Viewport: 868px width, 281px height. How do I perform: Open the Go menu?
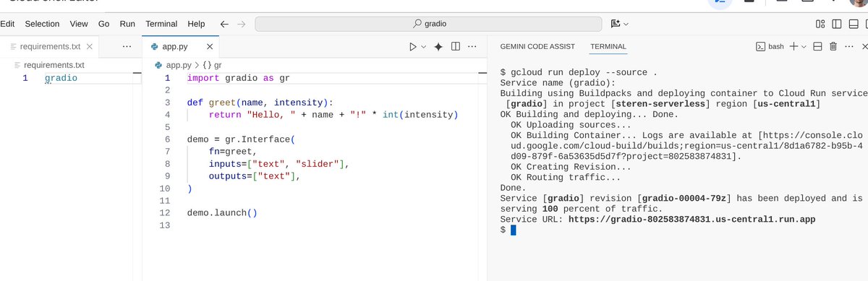[103, 24]
